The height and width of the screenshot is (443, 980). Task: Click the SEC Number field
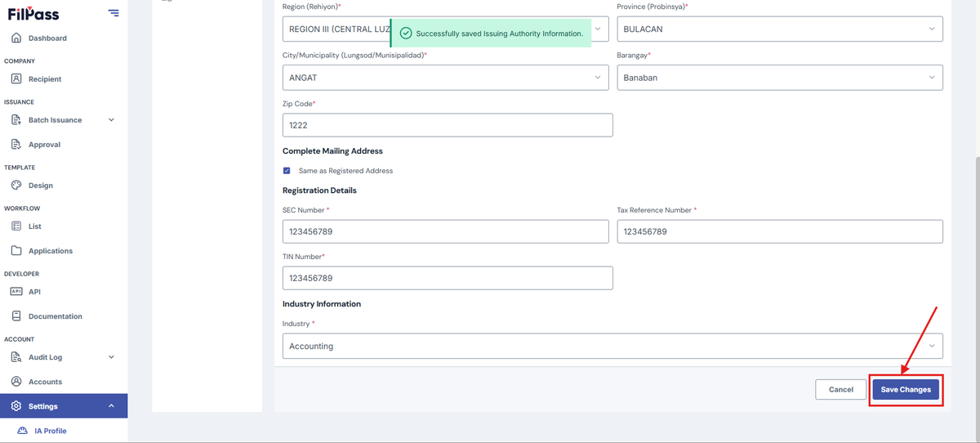446,231
